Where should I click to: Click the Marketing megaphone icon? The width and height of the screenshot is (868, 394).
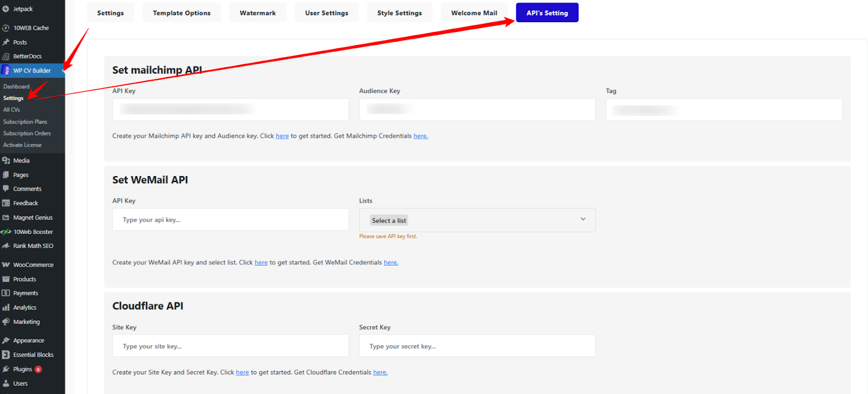click(x=6, y=322)
